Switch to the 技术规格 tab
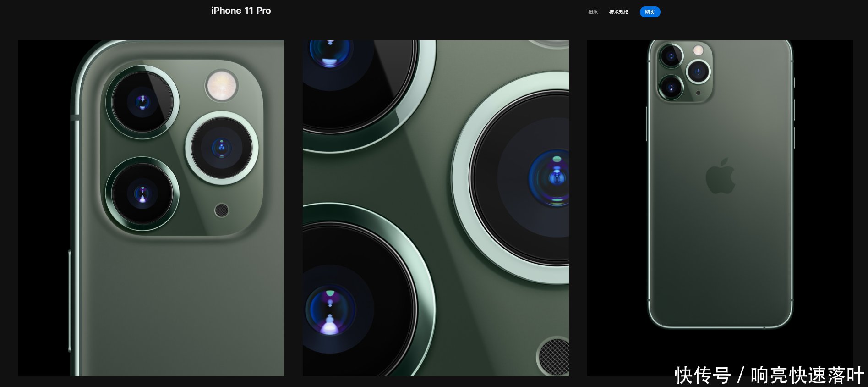The height and width of the screenshot is (387, 868). click(618, 12)
